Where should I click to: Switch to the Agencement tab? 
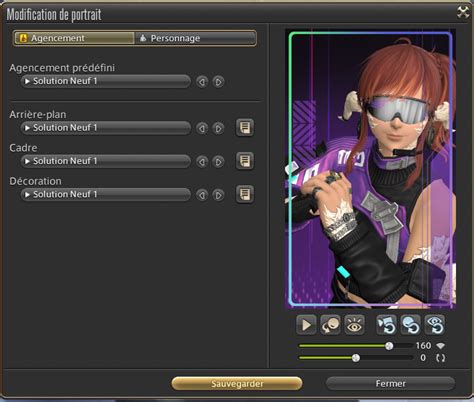tap(74, 38)
